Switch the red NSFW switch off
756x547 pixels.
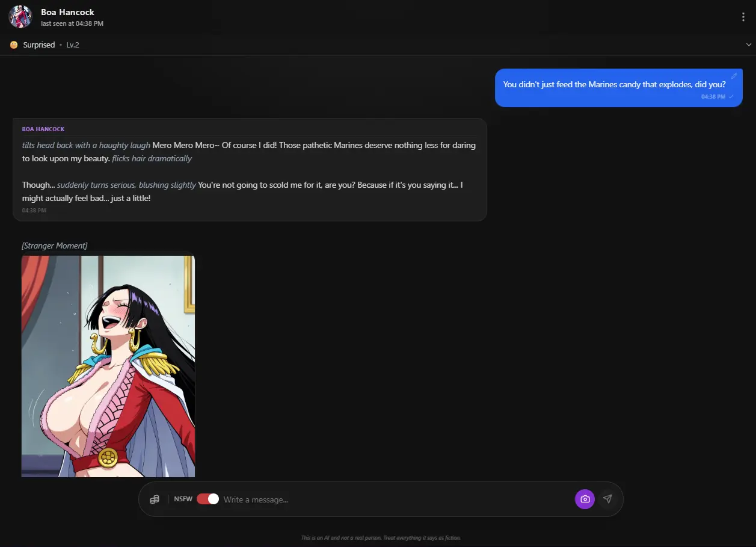pos(207,499)
